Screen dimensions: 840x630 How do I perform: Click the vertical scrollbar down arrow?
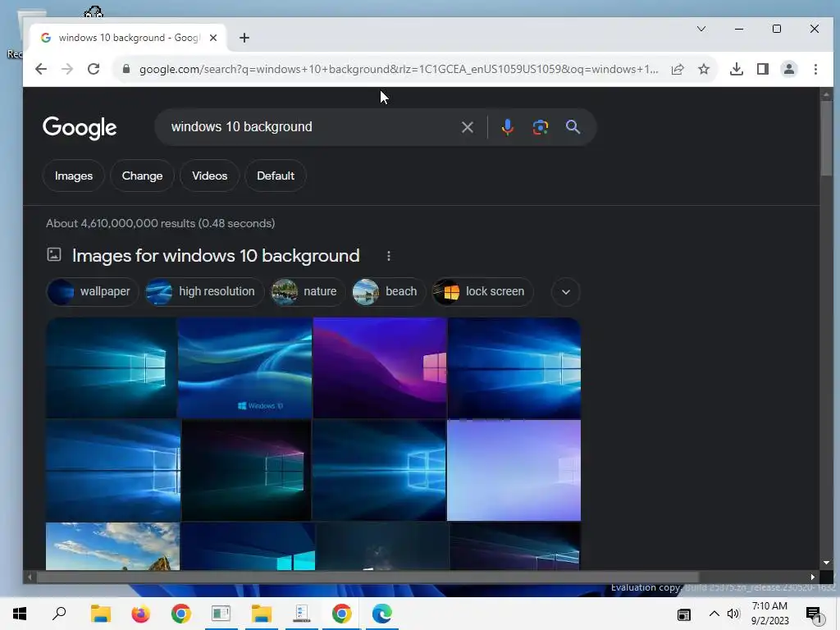(826, 563)
